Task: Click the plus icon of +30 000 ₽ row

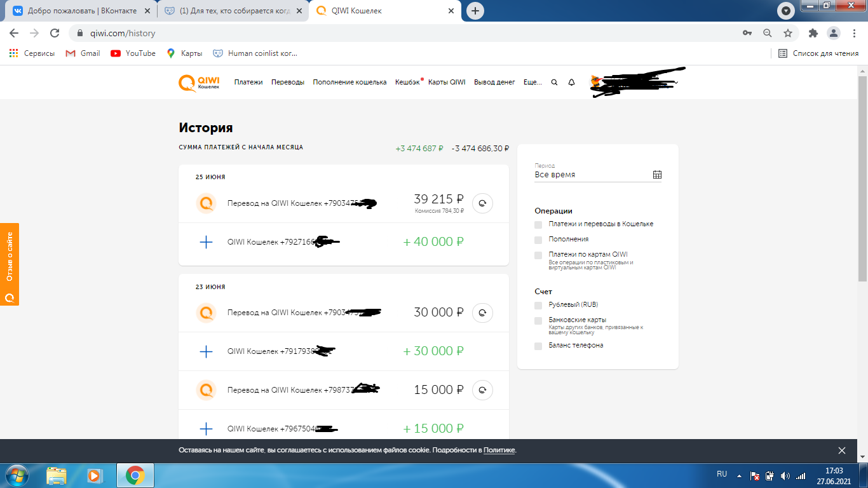Action: pyautogui.click(x=206, y=351)
